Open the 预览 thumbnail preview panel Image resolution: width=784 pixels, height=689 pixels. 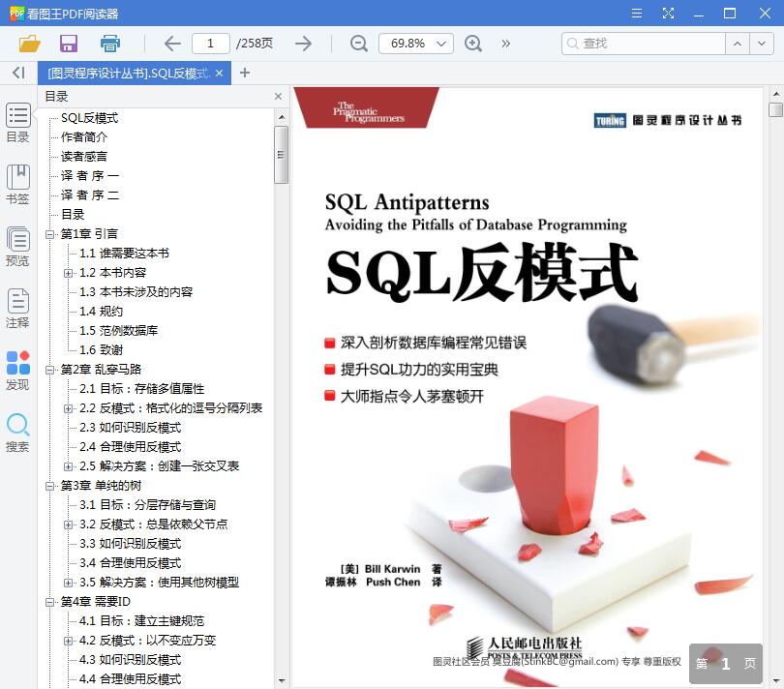tap(18, 247)
